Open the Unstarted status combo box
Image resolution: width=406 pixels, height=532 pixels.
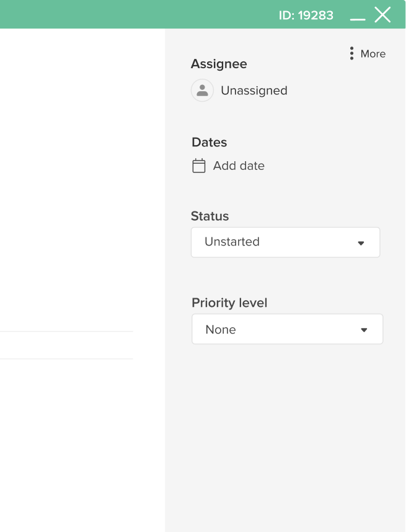pyautogui.click(x=285, y=242)
